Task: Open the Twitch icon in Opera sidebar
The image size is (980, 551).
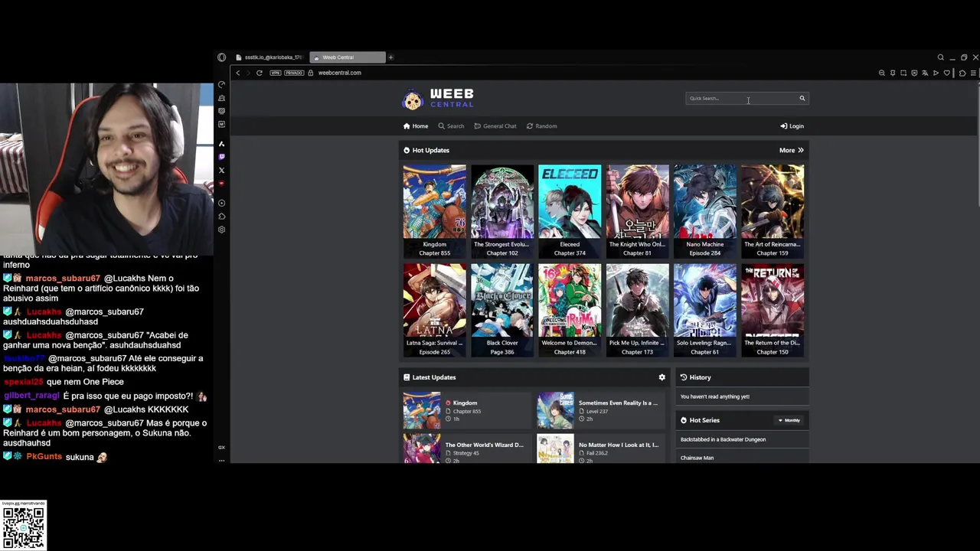Action: click(x=222, y=157)
